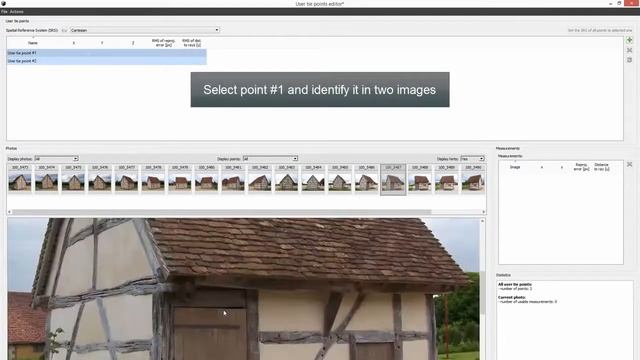This screenshot has width=640, height=360.
Task: Select photo thumbnail 100_3488
Action: coord(420,179)
